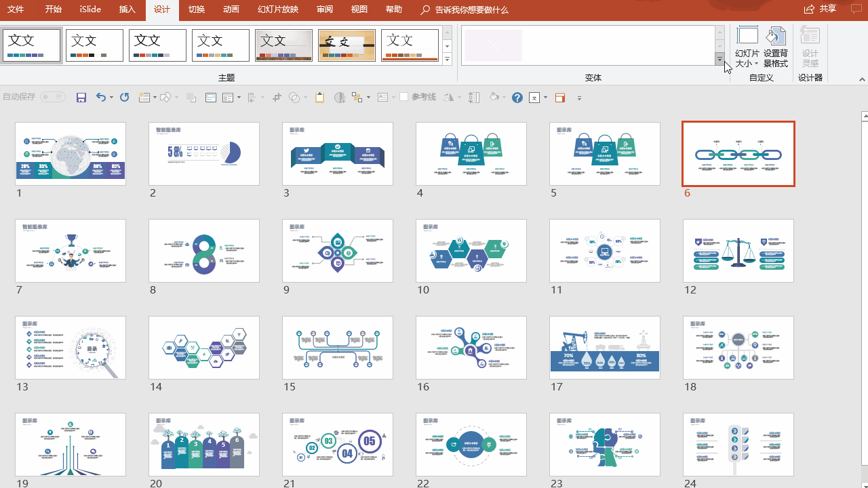Click the Format Background icon

tap(776, 47)
